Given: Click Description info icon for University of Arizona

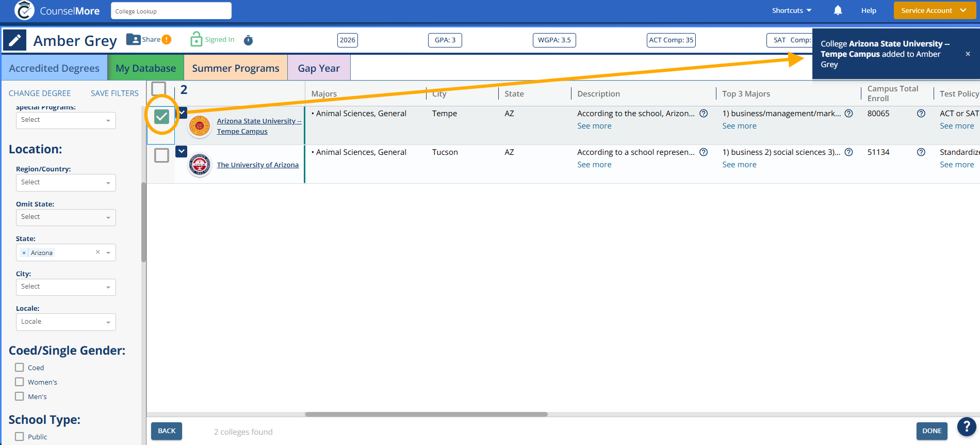Looking at the screenshot, I should tap(704, 152).
